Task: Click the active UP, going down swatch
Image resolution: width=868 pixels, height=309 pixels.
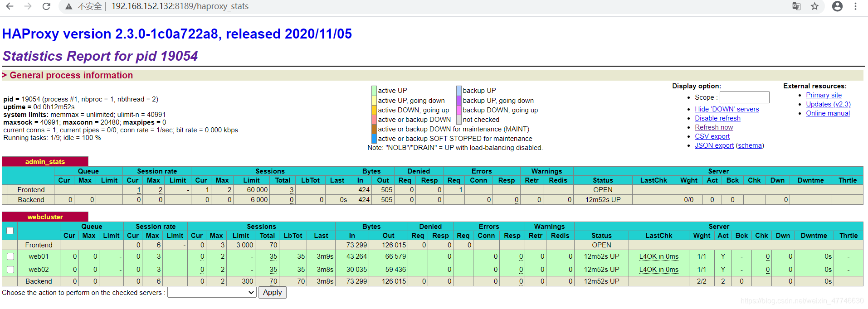Action: point(374,101)
